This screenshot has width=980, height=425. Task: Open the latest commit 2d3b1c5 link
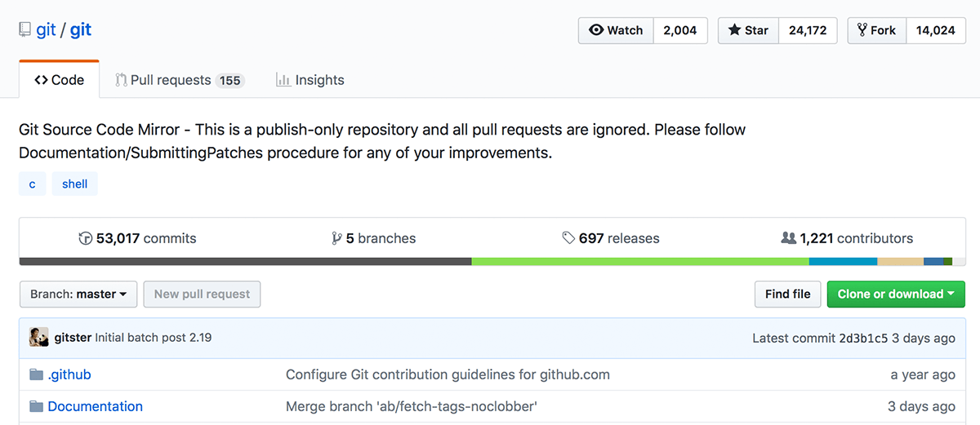point(863,338)
